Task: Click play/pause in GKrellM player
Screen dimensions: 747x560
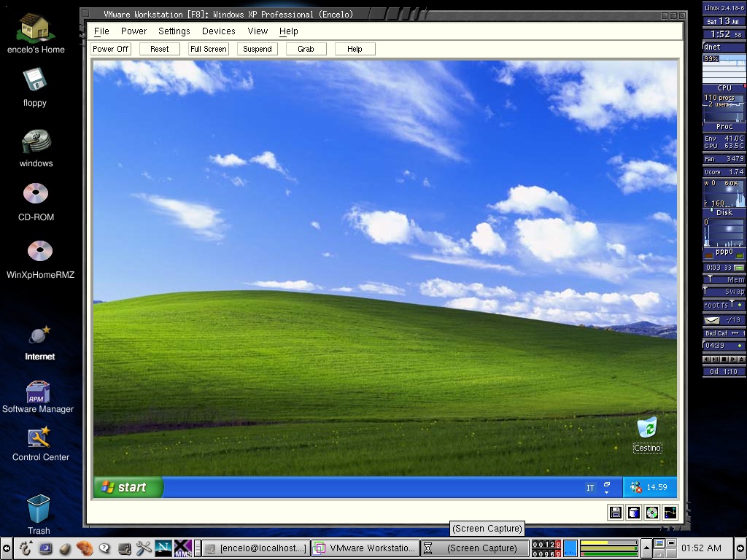Action: pyautogui.click(x=716, y=359)
